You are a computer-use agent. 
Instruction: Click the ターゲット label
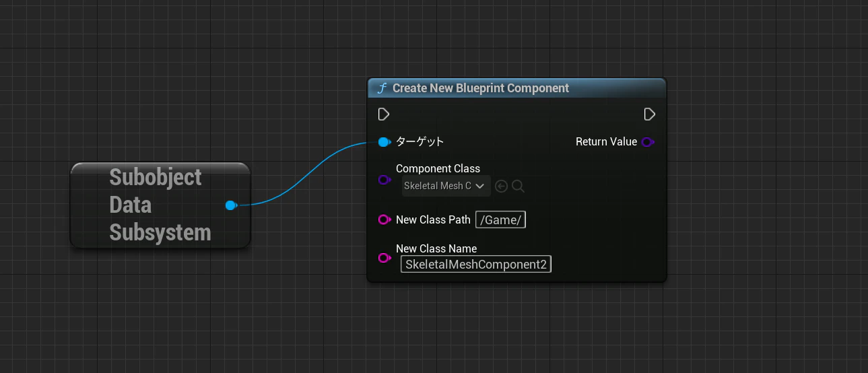coord(420,142)
